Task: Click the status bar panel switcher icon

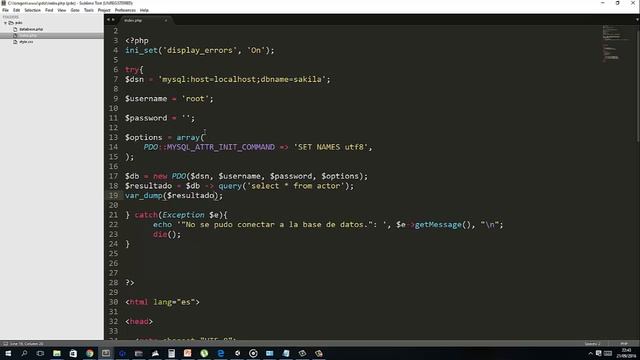Action: 5,344
